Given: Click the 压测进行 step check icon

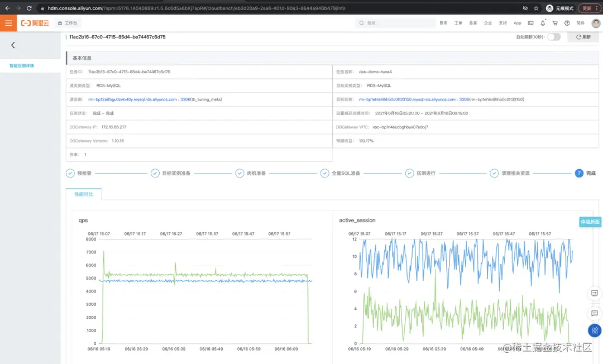Looking at the screenshot, I should [x=410, y=174].
